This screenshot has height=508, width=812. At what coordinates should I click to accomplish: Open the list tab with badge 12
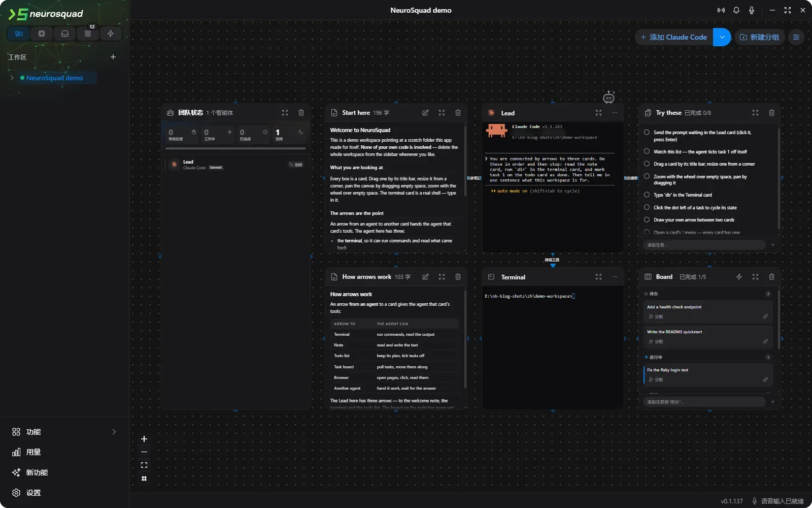[x=88, y=34]
